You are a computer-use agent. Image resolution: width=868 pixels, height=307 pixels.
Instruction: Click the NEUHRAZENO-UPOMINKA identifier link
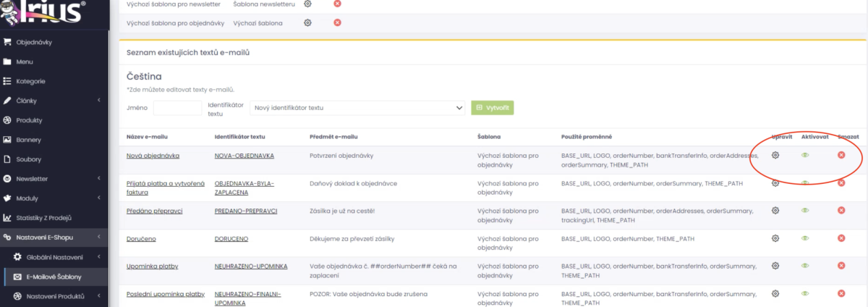pos(251,266)
